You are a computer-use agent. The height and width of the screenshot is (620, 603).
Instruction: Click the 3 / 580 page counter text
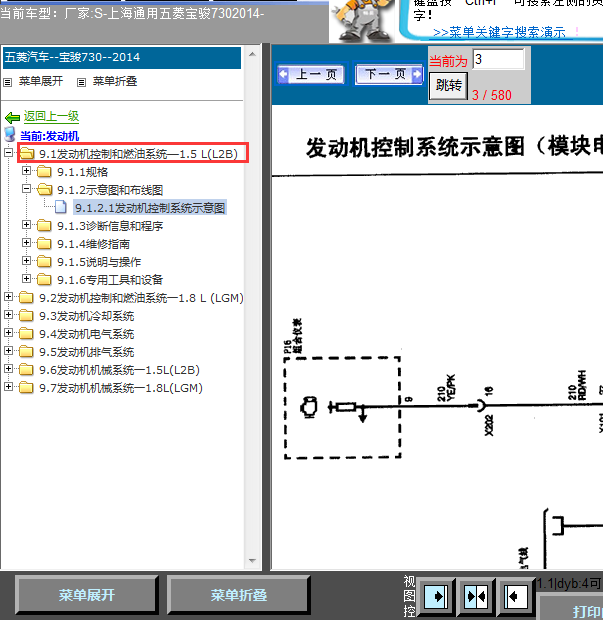(x=491, y=95)
